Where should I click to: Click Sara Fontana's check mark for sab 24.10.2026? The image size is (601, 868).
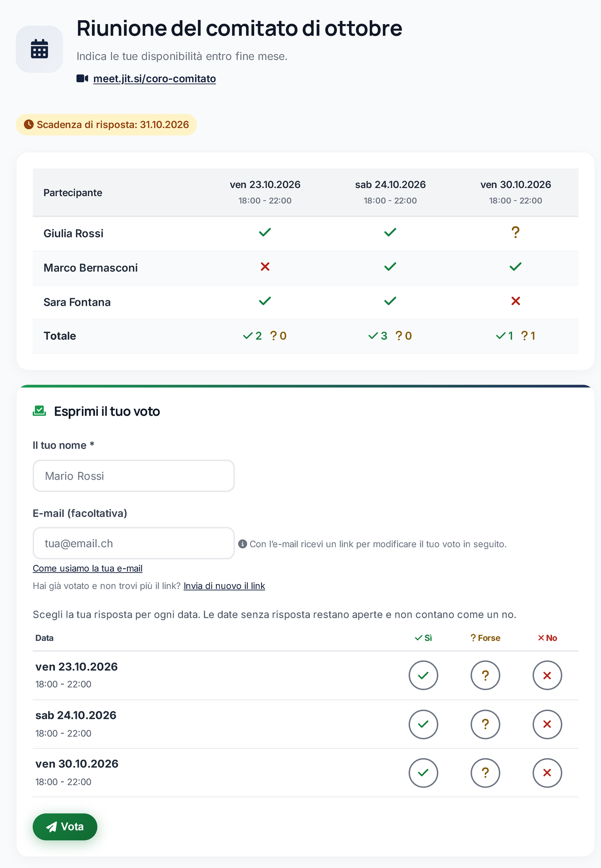tap(390, 301)
